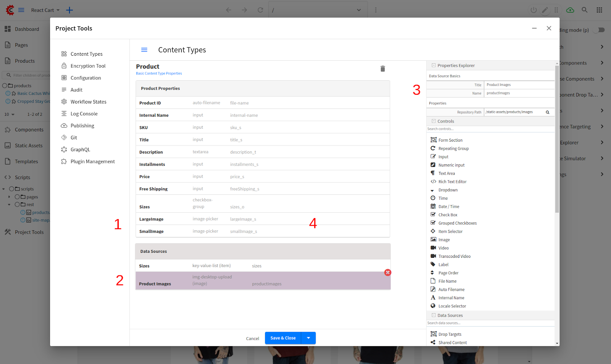Image resolution: width=611 pixels, height=364 pixels.
Task: Open Plugin Management section
Action: coord(92,162)
